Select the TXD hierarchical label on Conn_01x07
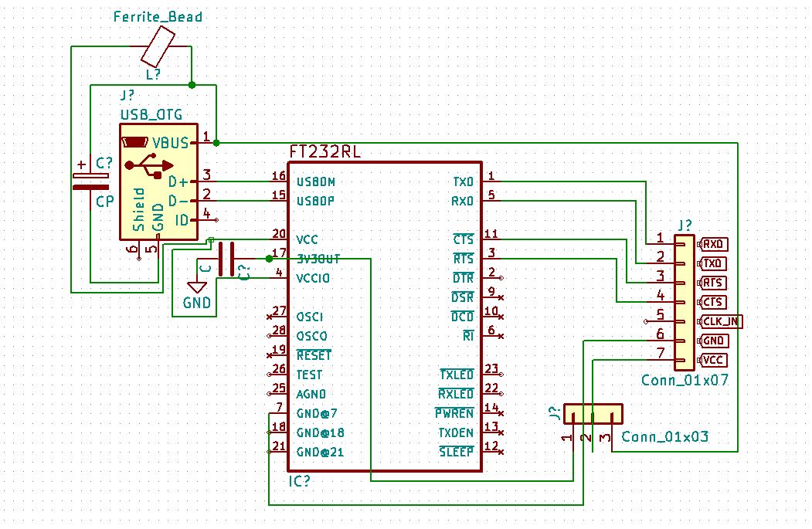The image size is (812, 529). click(712, 263)
